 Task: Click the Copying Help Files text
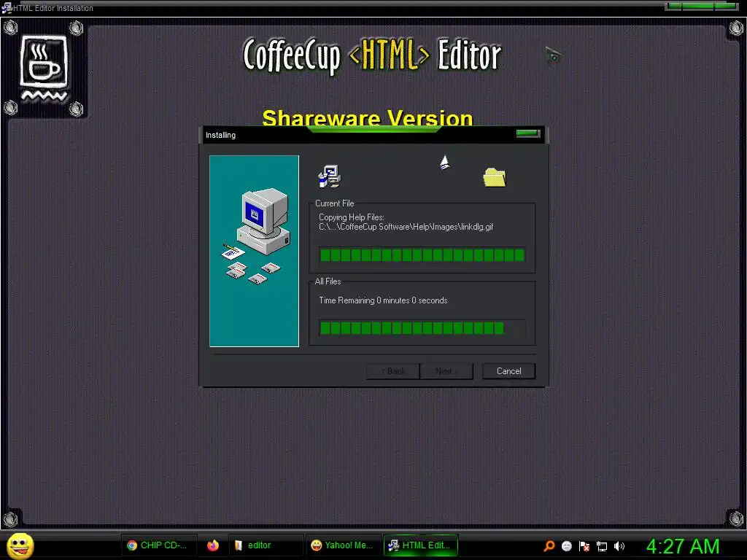[352, 217]
